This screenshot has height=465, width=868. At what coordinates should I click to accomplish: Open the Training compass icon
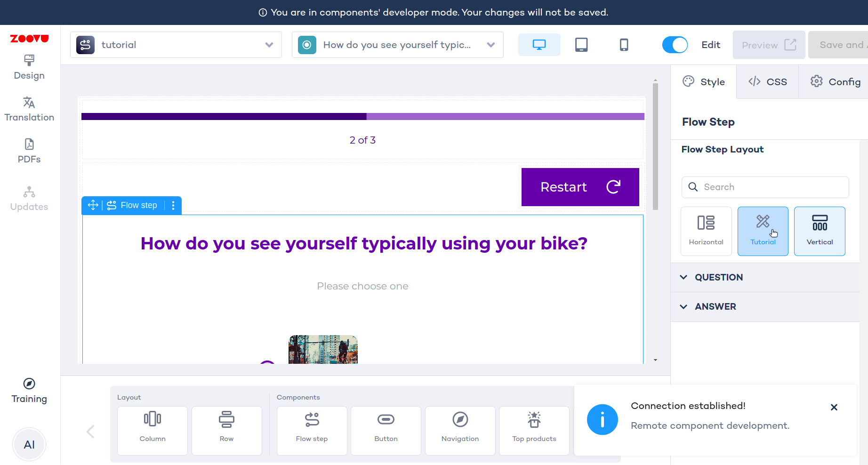(29, 384)
